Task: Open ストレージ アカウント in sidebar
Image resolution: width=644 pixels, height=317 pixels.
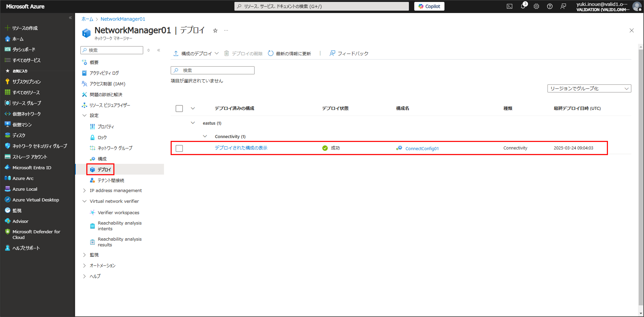Action: coord(26,157)
